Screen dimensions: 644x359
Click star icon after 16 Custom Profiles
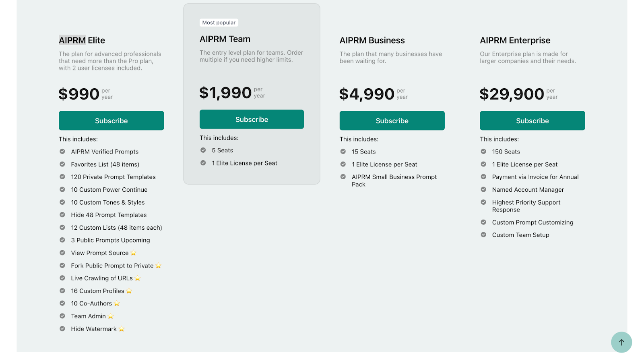coord(129,291)
